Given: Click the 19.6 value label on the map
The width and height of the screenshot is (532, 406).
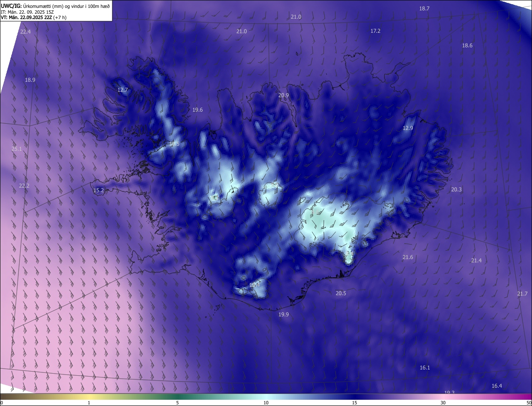Looking at the screenshot, I should (x=197, y=110).
